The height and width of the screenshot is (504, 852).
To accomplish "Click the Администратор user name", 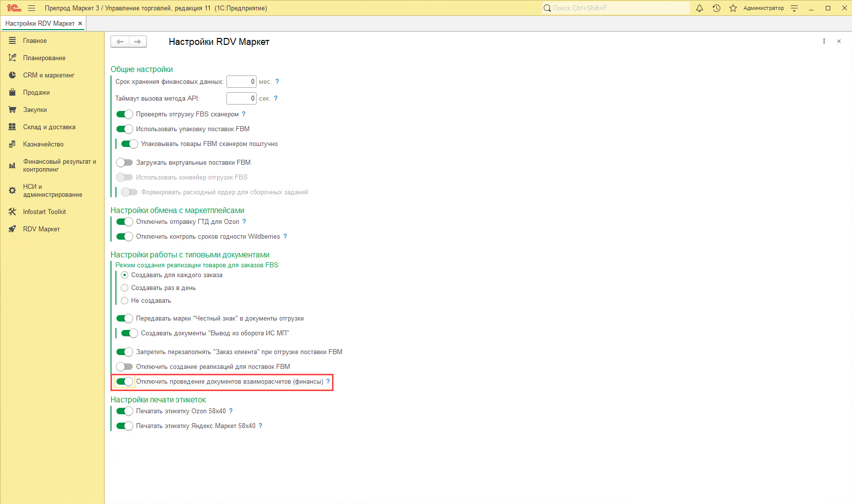I will pyautogui.click(x=763, y=8).
